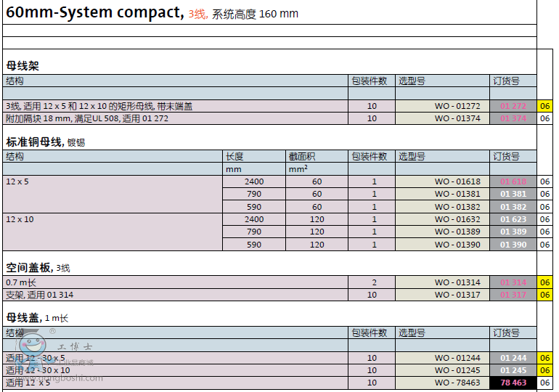Viewport: 559px width, 392px height.
Task: Click the WO - 01314 selection cell
Action: coord(457,282)
